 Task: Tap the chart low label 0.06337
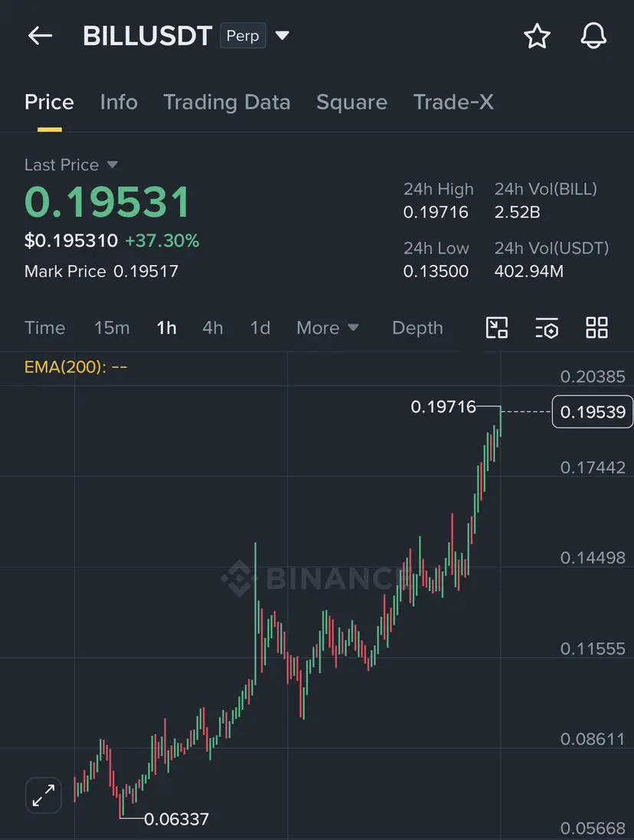click(x=177, y=819)
